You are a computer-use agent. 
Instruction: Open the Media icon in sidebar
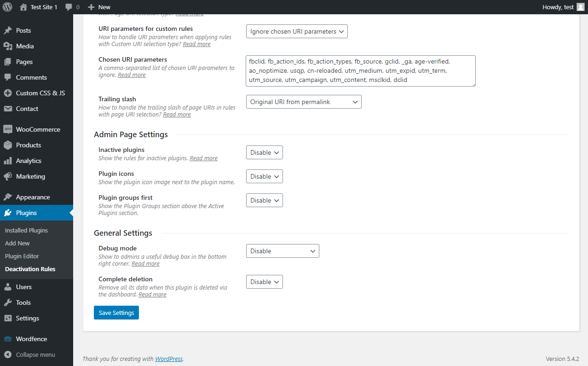8,46
